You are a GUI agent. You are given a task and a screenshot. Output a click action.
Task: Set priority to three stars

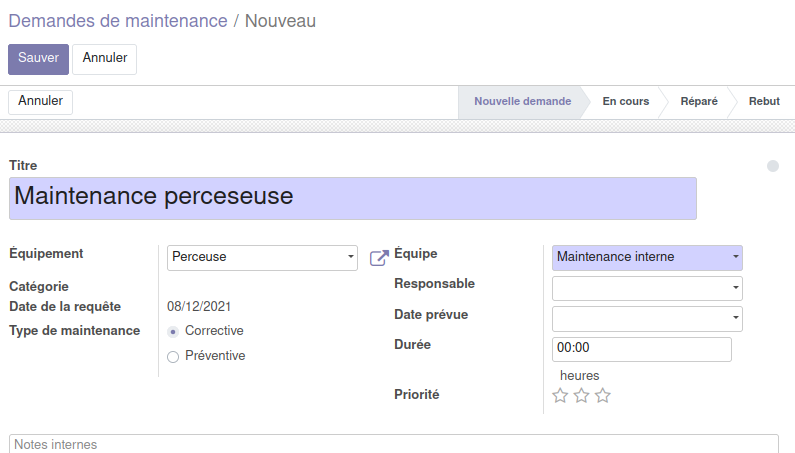click(603, 395)
